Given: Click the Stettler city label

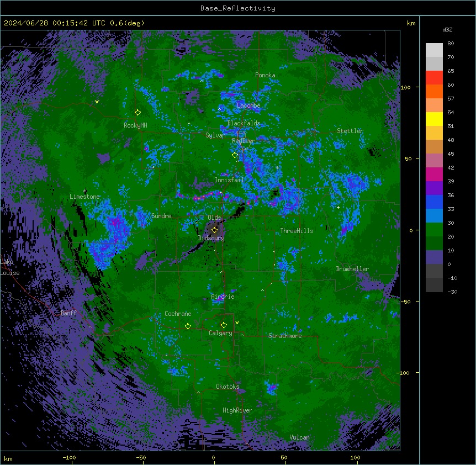Looking at the screenshot, I should point(350,131).
